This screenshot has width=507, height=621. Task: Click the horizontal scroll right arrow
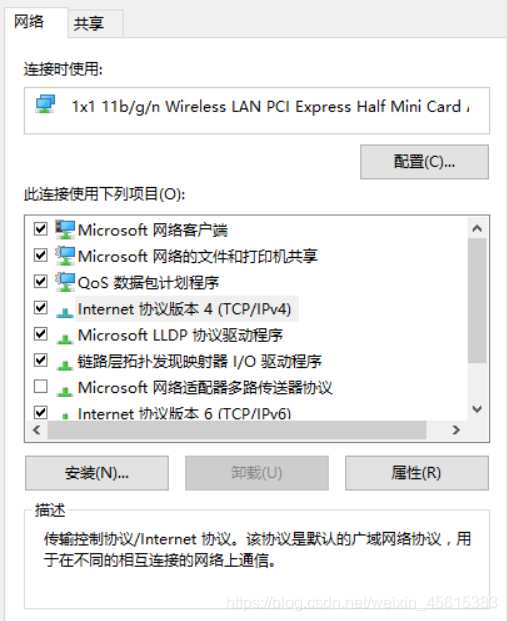(x=456, y=430)
